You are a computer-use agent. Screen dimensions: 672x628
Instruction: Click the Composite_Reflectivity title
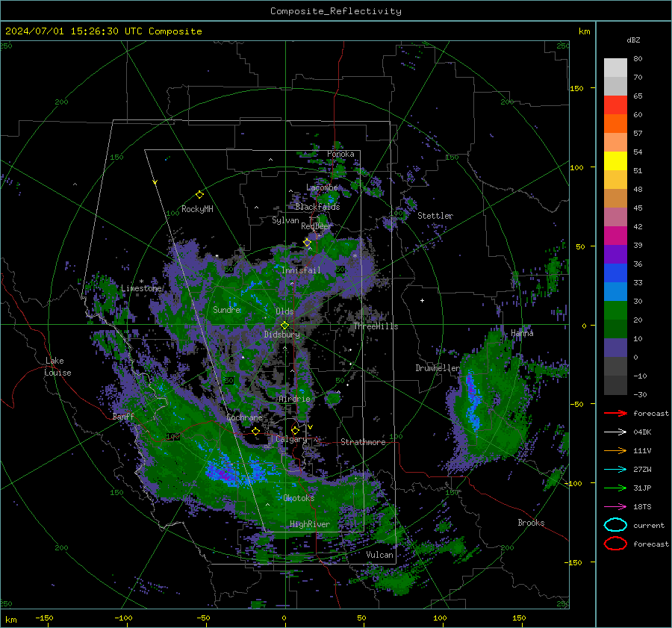[336, 11]
